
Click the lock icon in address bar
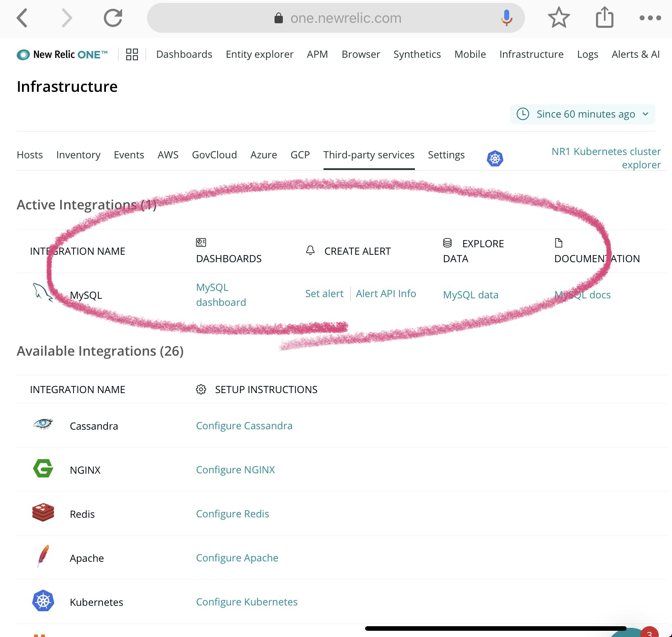(x=279, y=18)
